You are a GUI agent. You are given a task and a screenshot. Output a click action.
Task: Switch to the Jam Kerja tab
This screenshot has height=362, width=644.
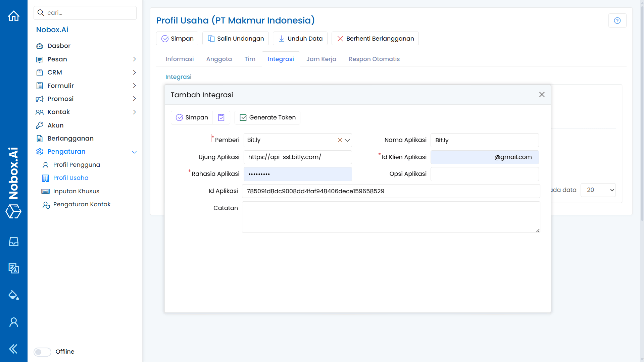321,59
